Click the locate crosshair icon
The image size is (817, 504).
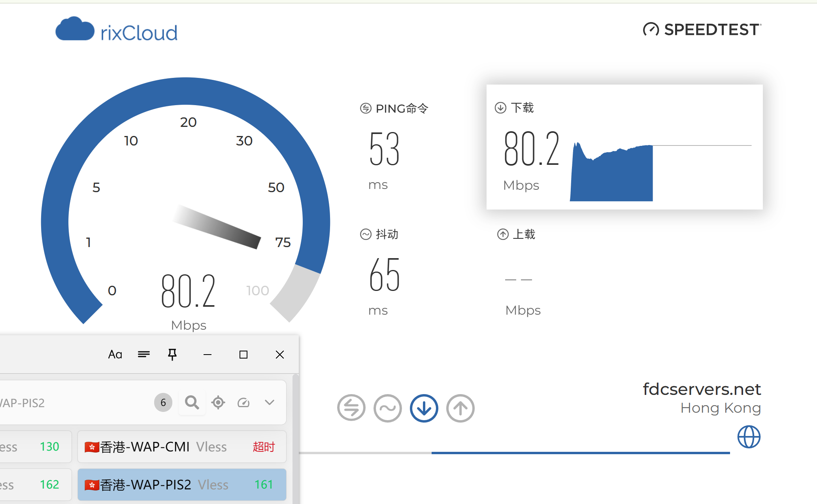click(x=218, y=402)
